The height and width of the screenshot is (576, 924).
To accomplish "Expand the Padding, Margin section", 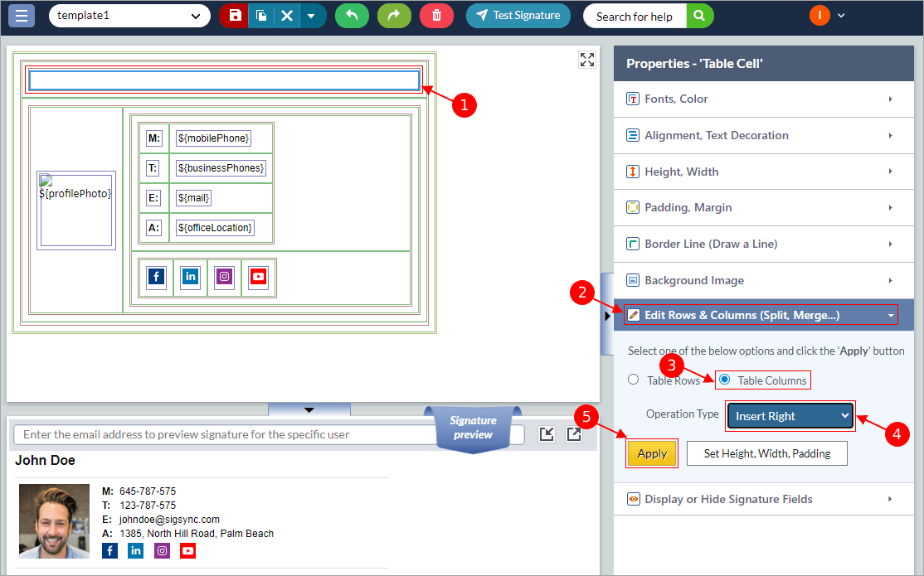I will click(763, 208).
